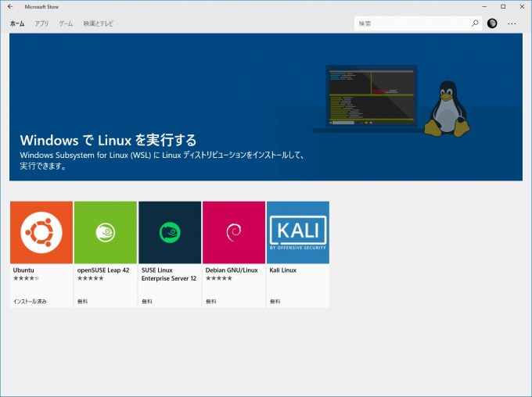
Task: Switch to the アプリ tab
Action: tap(41, 23)
